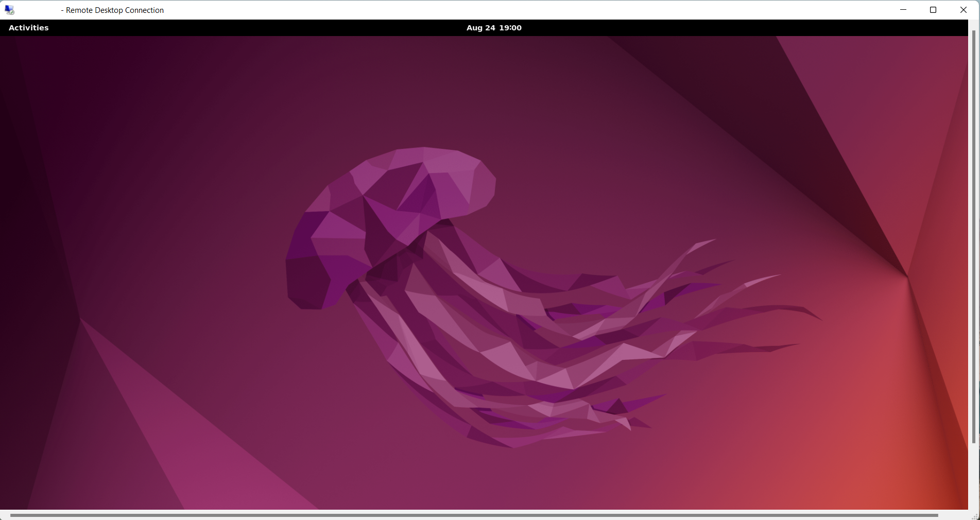Open the clock showing Aug 24 19:00
The image size is (980, 520).
[494, 28]
